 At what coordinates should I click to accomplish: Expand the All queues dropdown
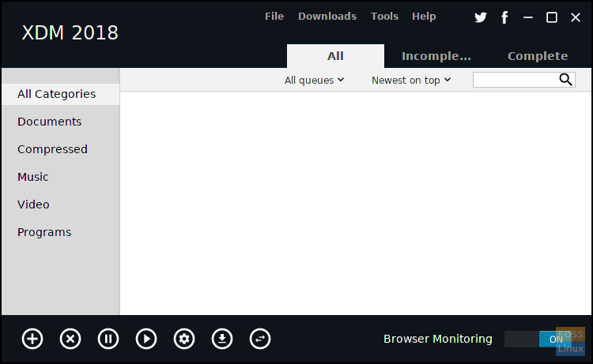314,80
